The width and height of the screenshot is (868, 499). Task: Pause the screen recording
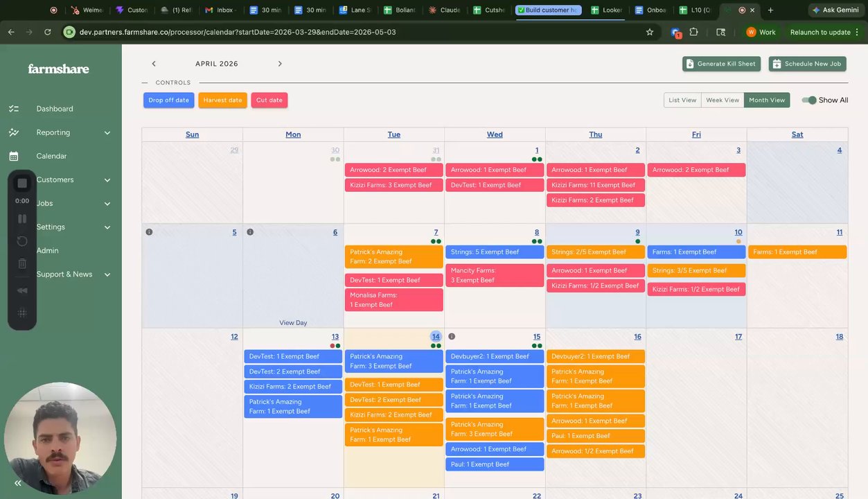click(22, 218)
